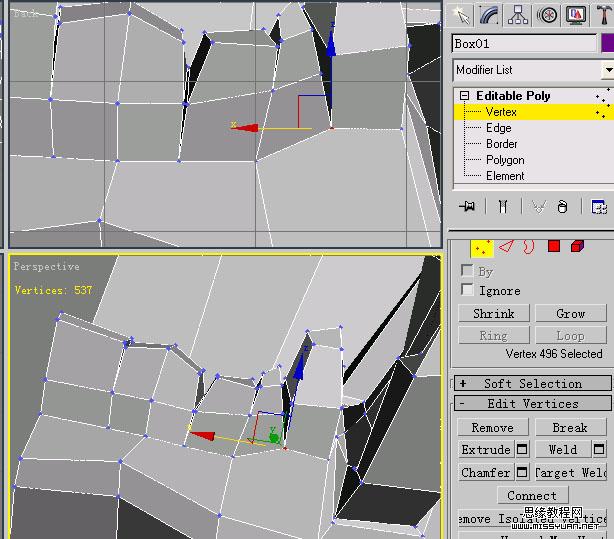
Task: Click the Connect button
Action: 533,496
